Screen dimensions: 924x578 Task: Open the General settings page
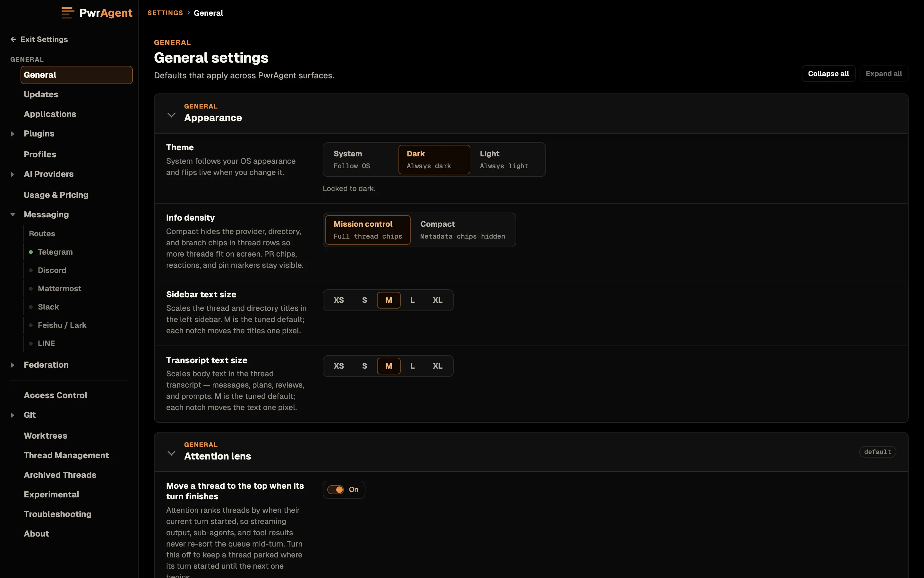(x=76, y=75)
